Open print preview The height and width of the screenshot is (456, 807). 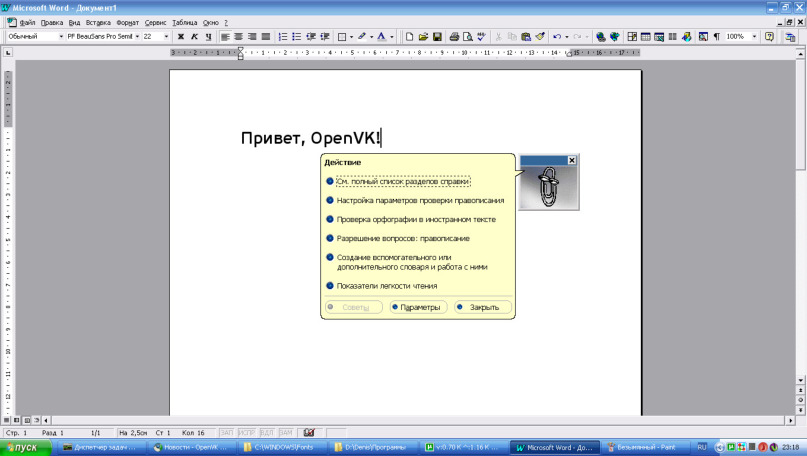(x=467, y=37)
